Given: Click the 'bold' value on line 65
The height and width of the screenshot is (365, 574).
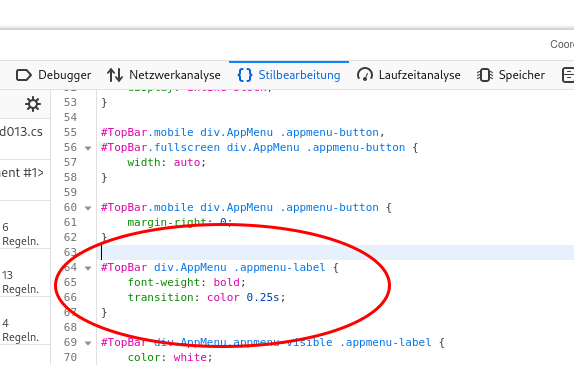Looking at the screenshot, I should 226,282.
